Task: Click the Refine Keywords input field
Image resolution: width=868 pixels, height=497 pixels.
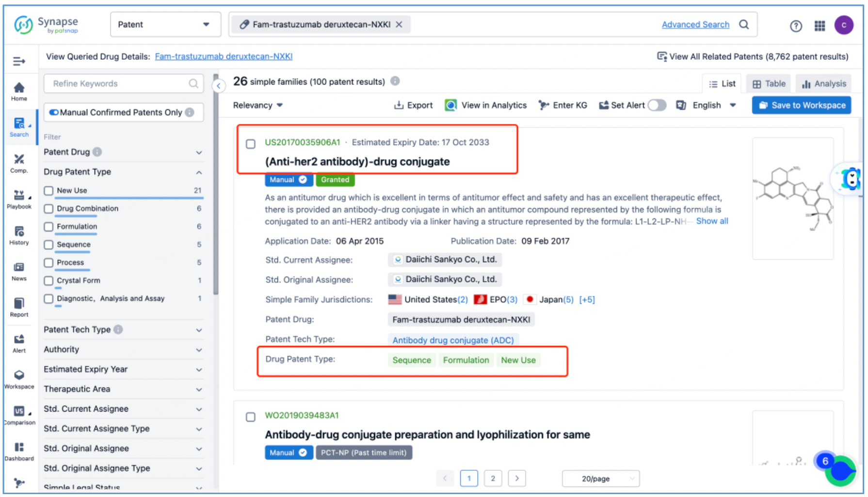Action: [119, 83]
